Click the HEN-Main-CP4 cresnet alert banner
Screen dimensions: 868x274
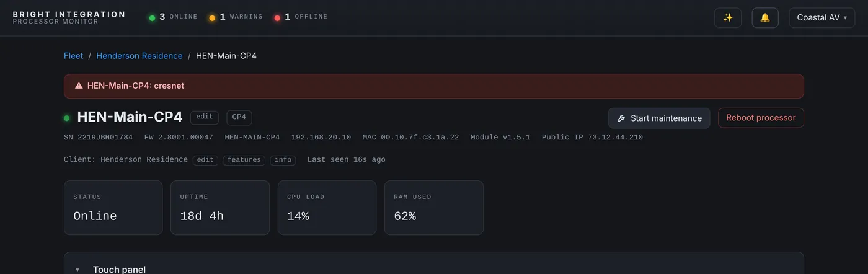(x=434, y=86)
